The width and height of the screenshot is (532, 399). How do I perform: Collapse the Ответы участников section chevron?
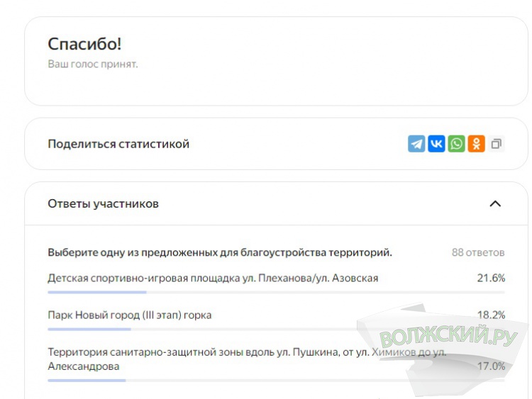495,204
